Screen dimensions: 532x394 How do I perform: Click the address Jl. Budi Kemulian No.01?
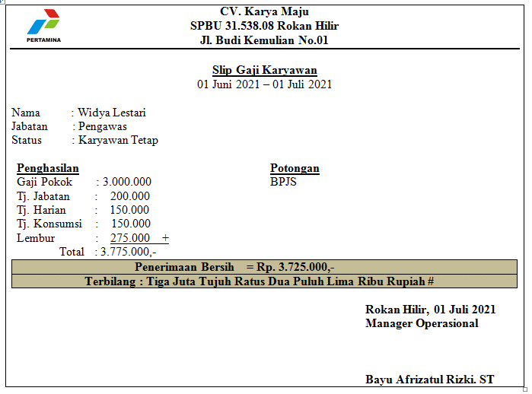click(x=264, y=40)
